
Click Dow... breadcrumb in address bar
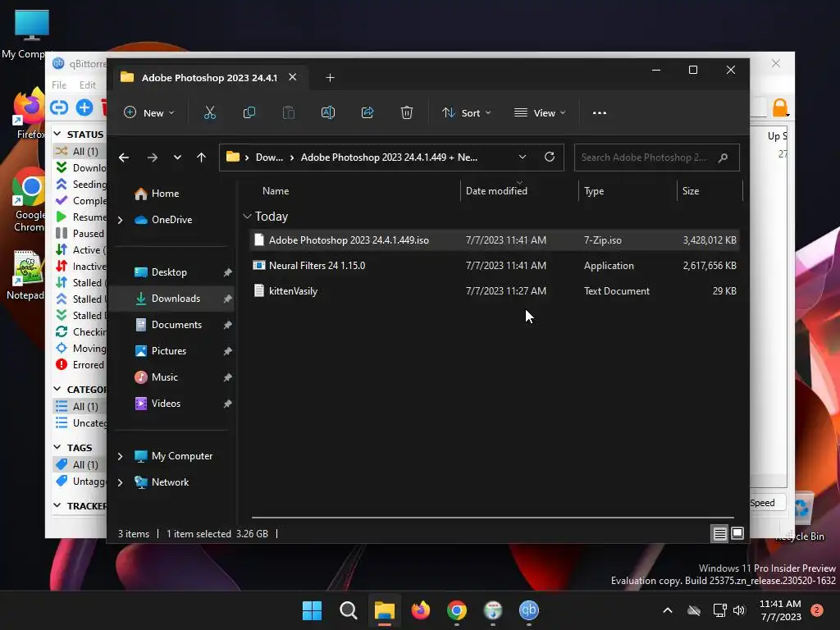(x=269, y=157)
